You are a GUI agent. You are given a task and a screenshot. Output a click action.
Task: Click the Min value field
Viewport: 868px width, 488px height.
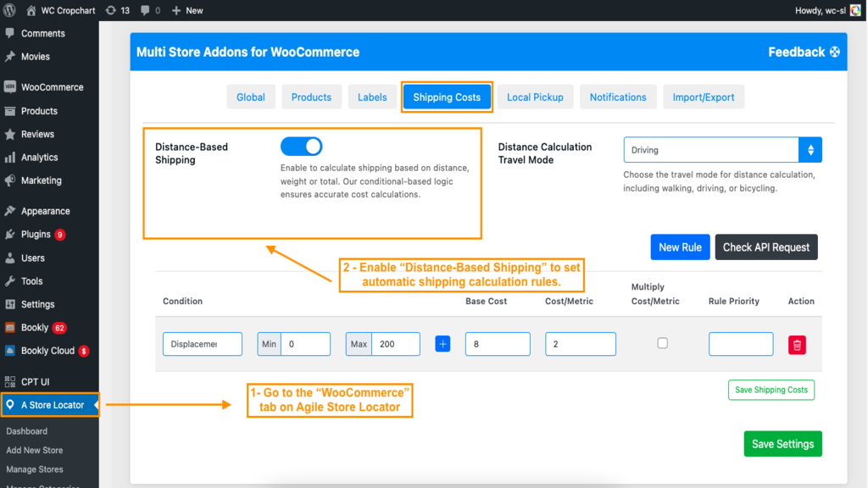[305, 344]
